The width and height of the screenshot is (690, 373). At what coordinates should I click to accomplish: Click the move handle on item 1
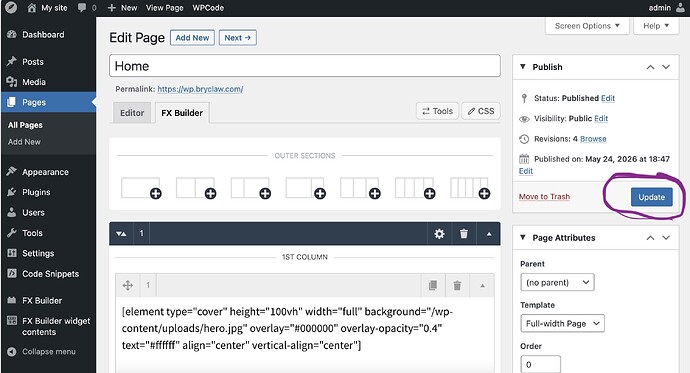coord(128,285)
